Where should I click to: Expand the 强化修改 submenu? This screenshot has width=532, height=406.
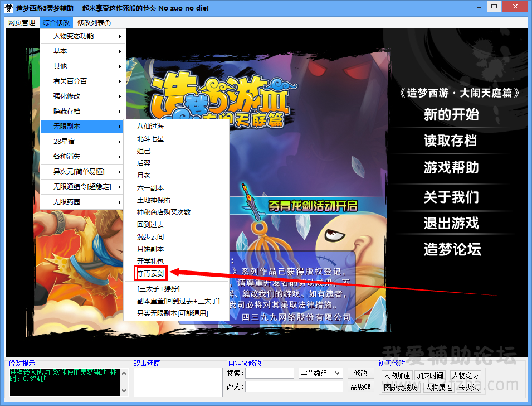coord(83,96)
